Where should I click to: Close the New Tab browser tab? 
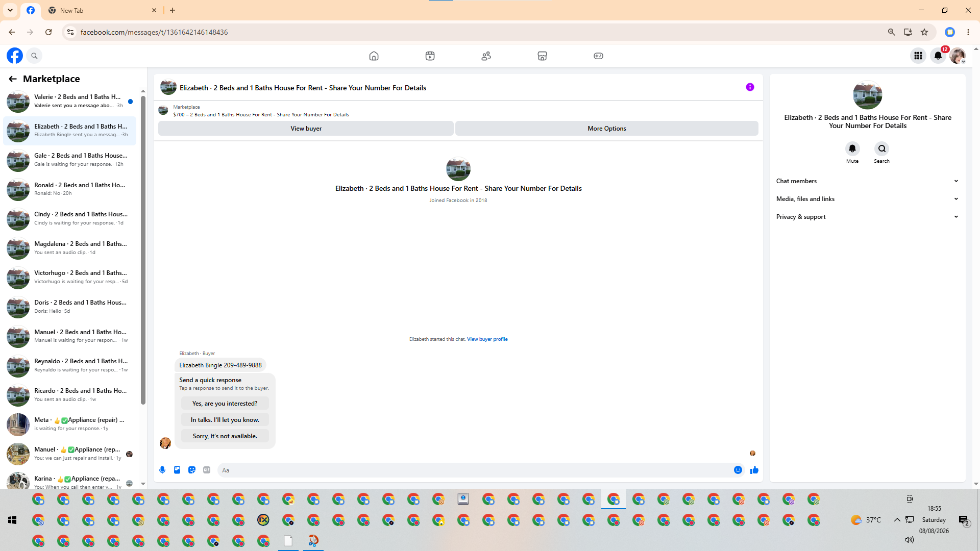pyautogui.click(x=154, y=10)
